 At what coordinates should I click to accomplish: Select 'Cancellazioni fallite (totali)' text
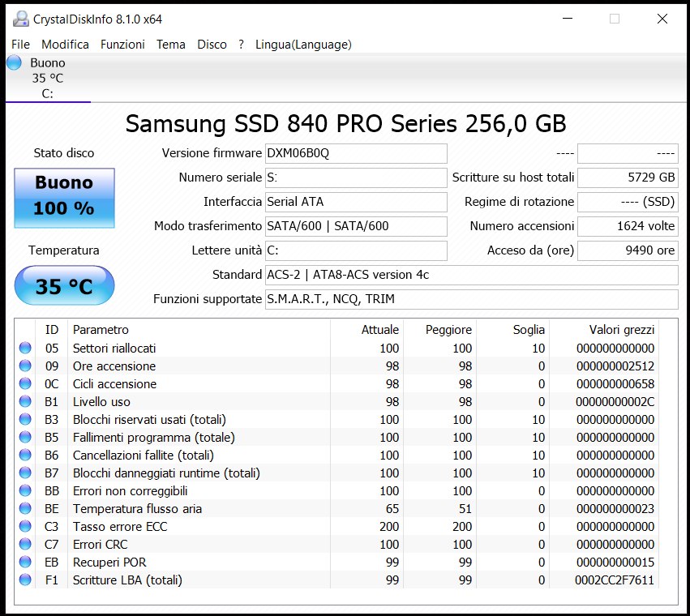click(144, 455)
